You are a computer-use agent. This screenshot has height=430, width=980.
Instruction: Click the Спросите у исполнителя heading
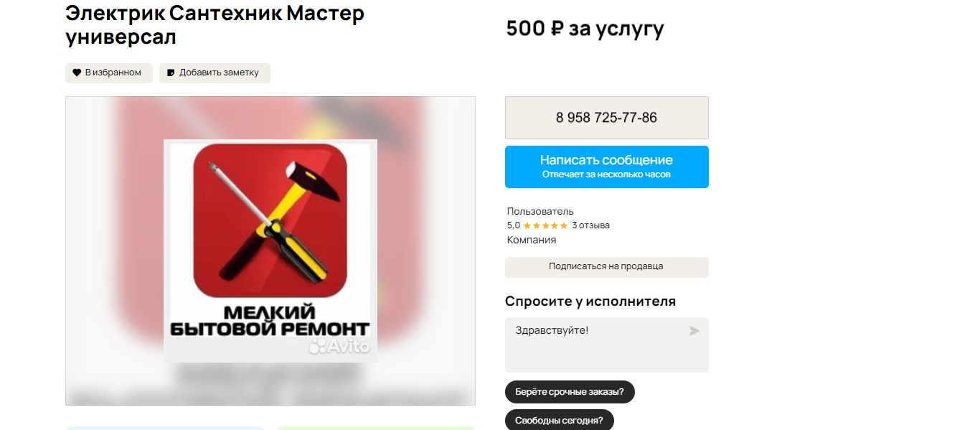(590, 302)
